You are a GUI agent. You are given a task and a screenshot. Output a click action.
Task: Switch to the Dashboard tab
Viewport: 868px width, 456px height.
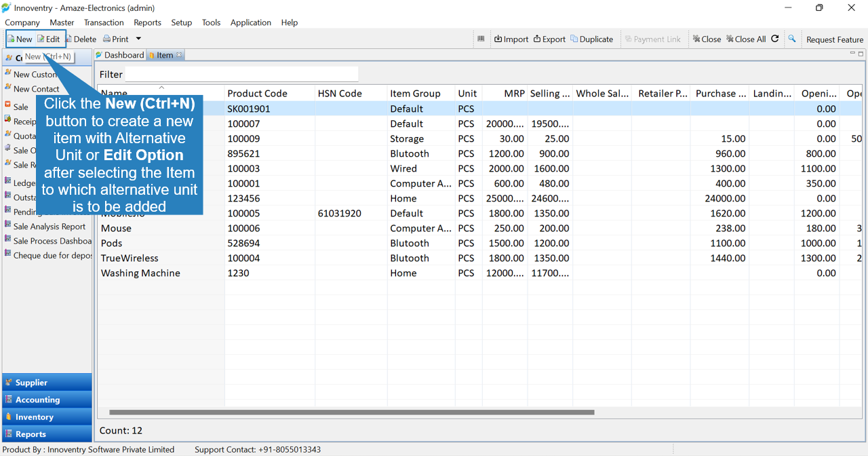pyautogui.click(x=119, y=55)
